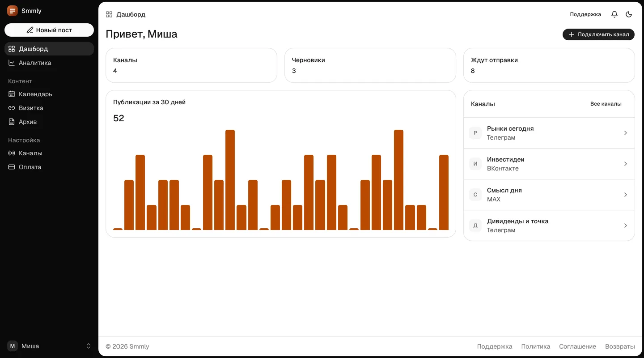Click the С avatar of Смысл дня
This screenshot has height=358, width=644.
pyautogui.click(x=475, y=195)
